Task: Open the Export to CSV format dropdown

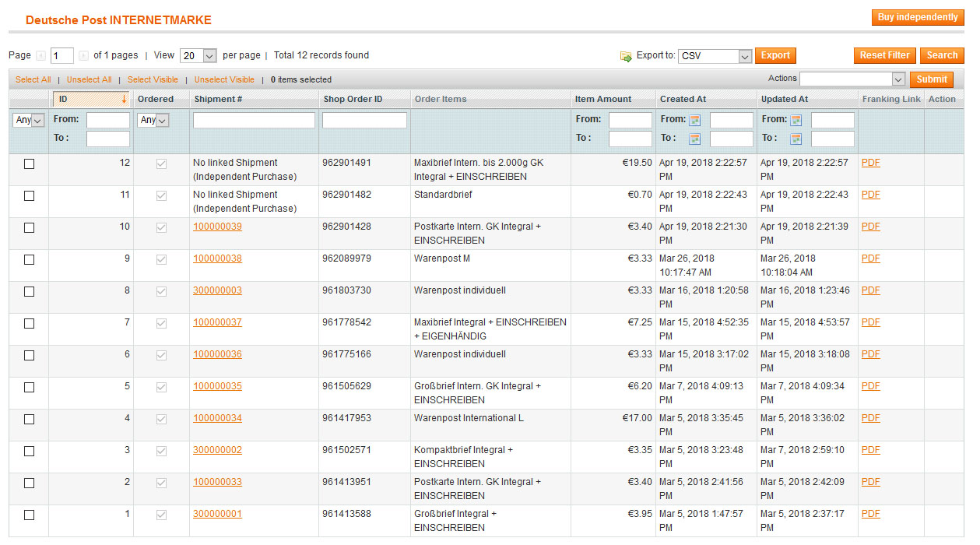Action: point(715,56)
